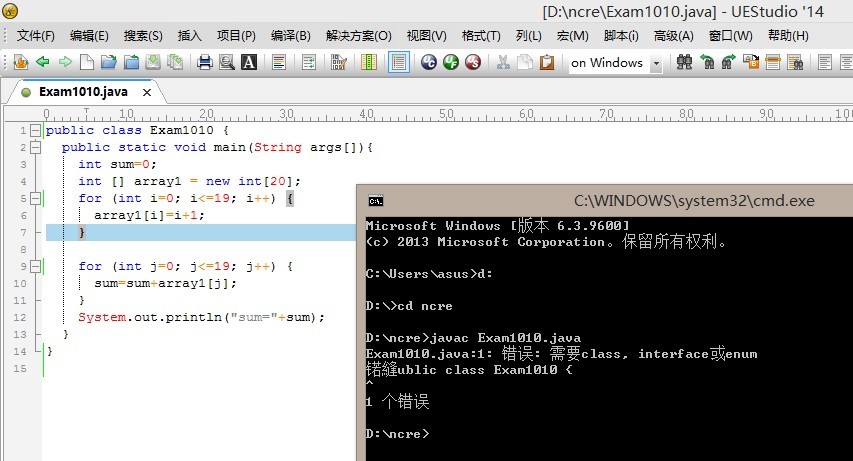Click the 'D:\ncre>' prompt in cmd window
Viewport: 853px width, 461px height.
(398, 434)
